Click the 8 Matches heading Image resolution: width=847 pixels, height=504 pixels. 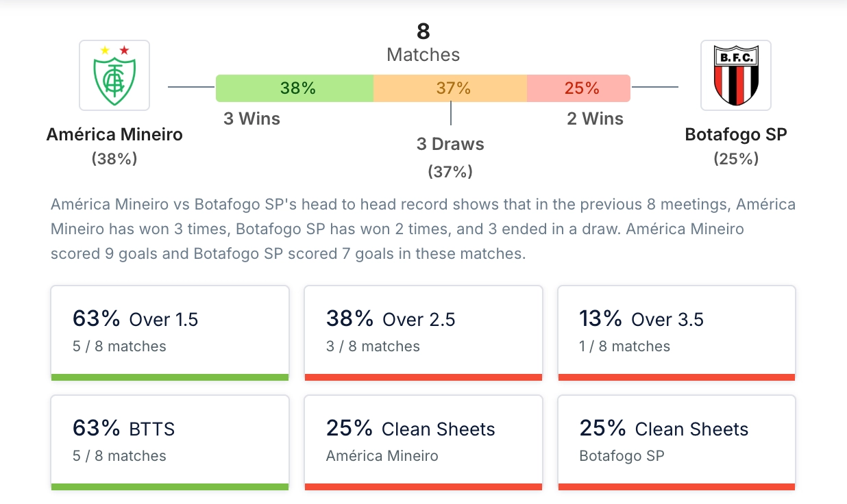pyautogui.click(x=423, y=42)
